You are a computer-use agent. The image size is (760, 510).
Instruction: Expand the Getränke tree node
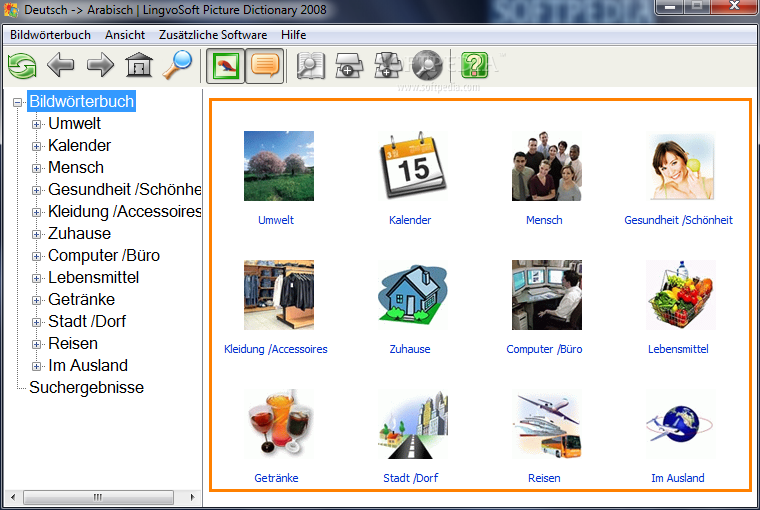tap(36, 300)
